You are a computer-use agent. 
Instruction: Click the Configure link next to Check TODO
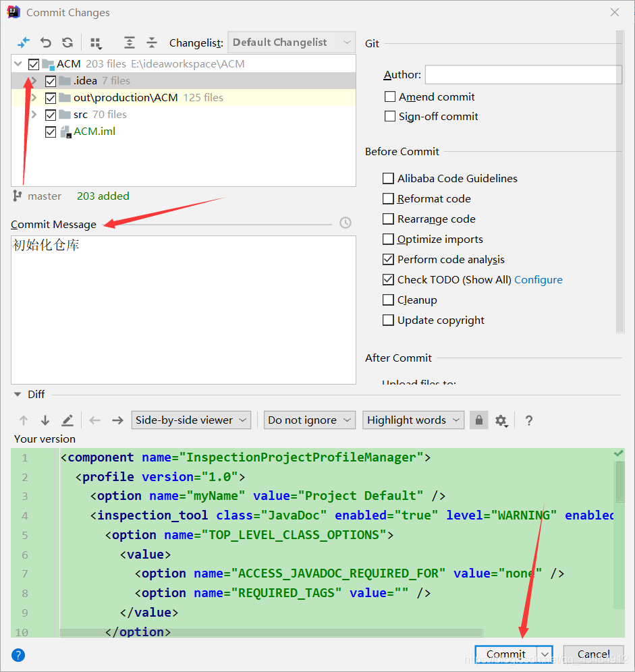[x=538, y=279]
